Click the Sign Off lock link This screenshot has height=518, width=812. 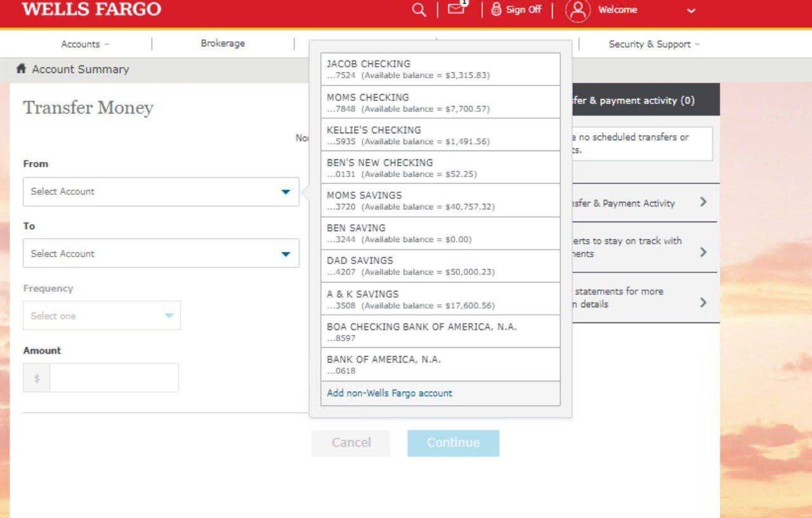(x=516, y=10)
